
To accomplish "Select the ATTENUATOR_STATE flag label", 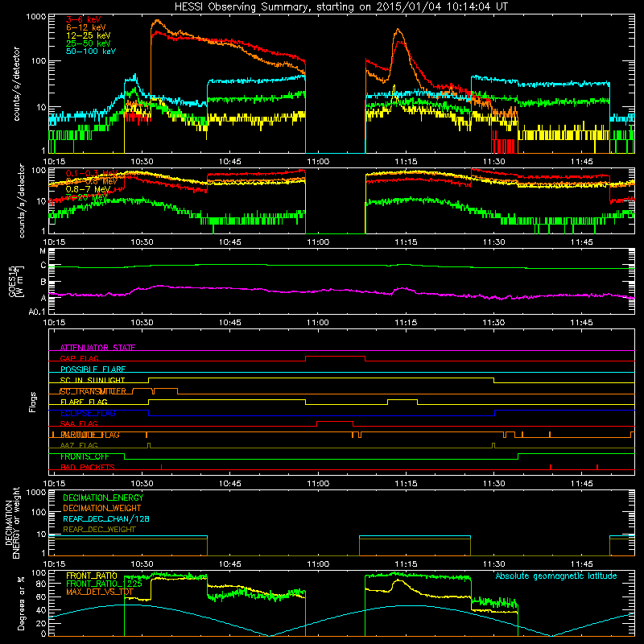I will 97,348.
